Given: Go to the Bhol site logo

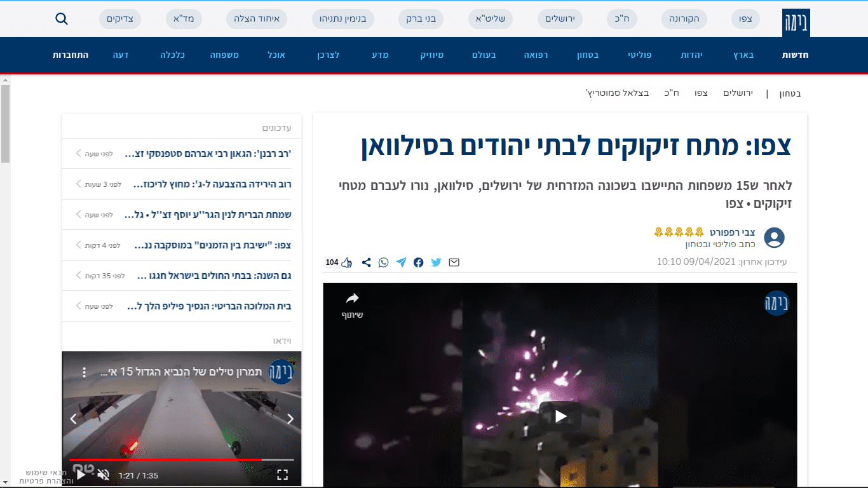Looking at the screenshot, I should (x=796, y=23).
